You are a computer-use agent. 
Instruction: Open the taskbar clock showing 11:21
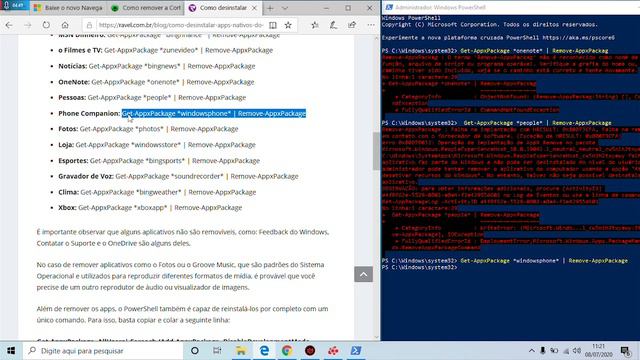click(x=598, y=351)
